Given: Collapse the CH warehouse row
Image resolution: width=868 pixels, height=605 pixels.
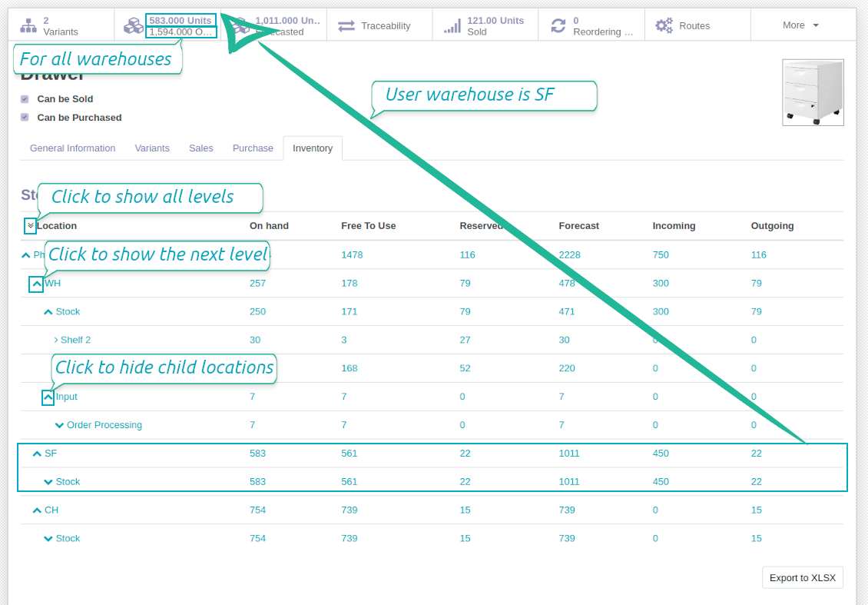Looking at the screenshot, I should 35,510.
